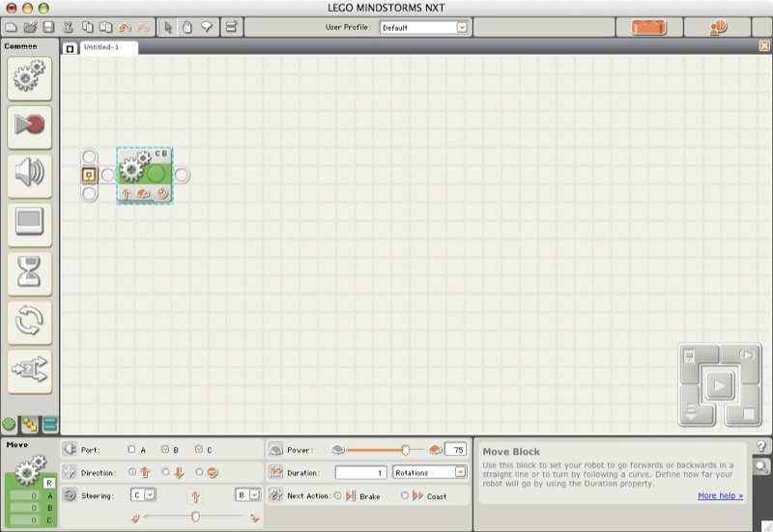This screenshot has width=773, height=532.
Task: Select Brake as Next Action
Action: [337, 495]
